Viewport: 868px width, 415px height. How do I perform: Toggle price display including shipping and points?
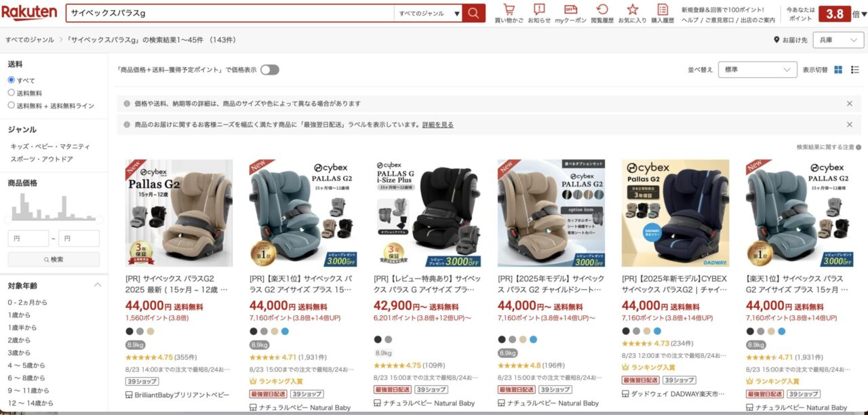pyautogui.click(x=270, y=70)
